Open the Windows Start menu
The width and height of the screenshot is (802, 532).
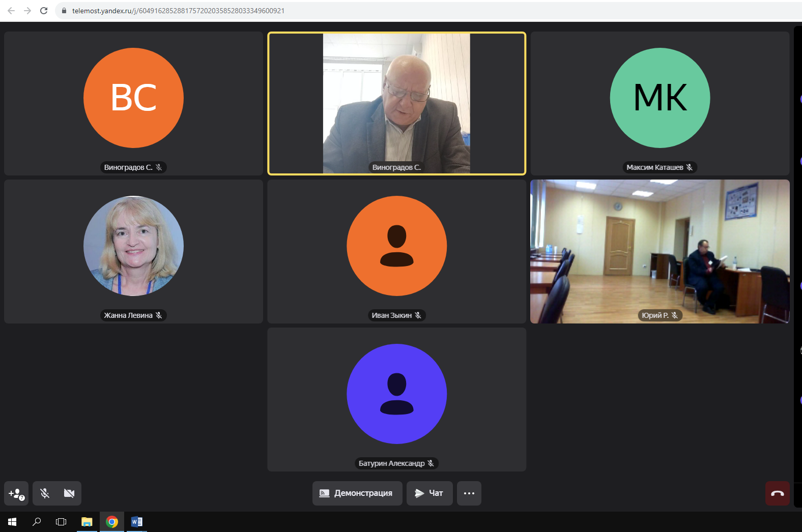point(12,522)
